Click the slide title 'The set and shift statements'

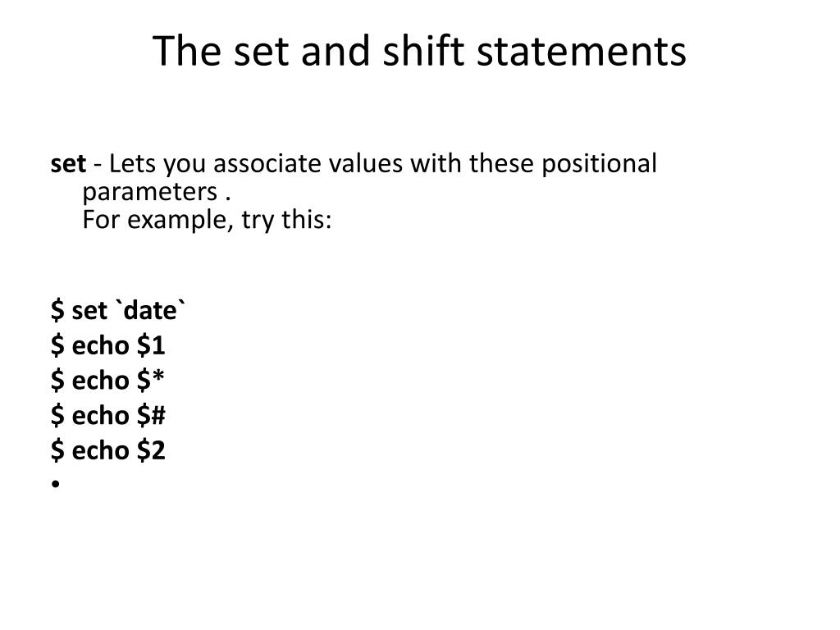(x=419, y=51)
